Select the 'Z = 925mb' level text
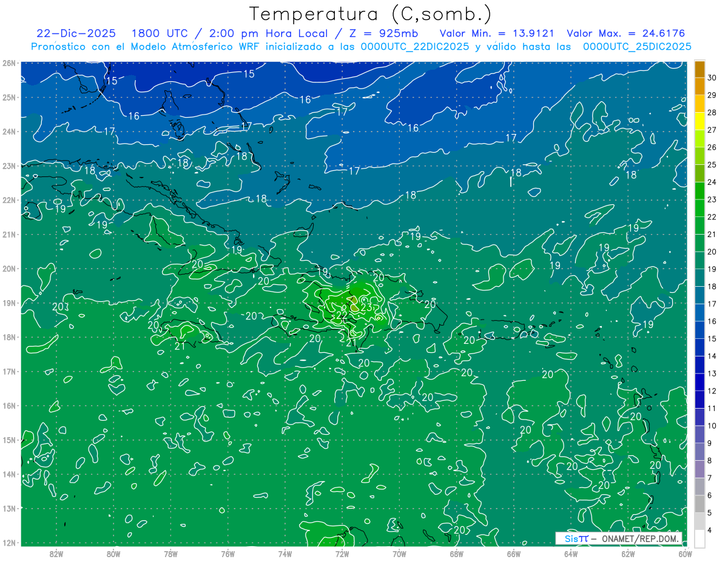This screenshot has width=728, height=562. (x=383, y=33)
